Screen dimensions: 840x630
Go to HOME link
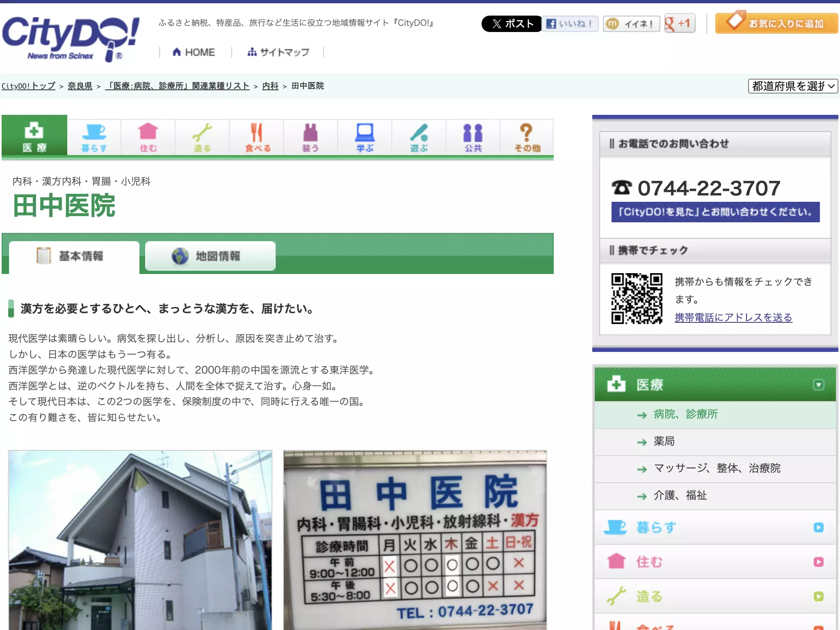194,52
